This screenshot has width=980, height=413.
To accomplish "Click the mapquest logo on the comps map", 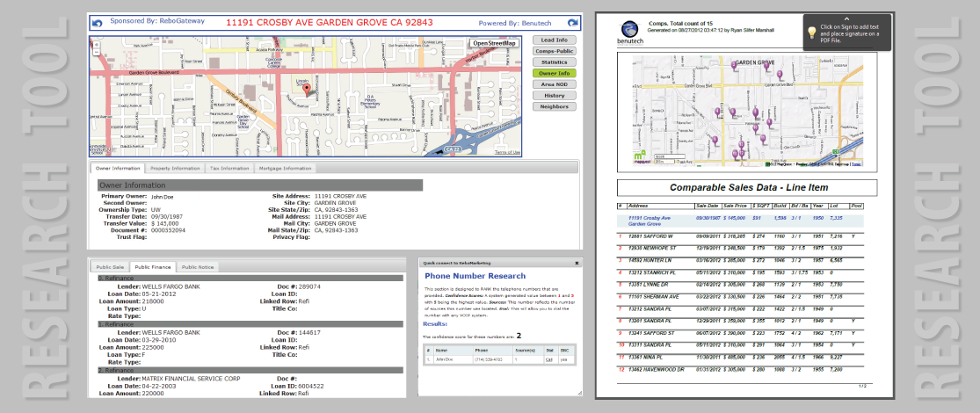I will tap(641, 159).
